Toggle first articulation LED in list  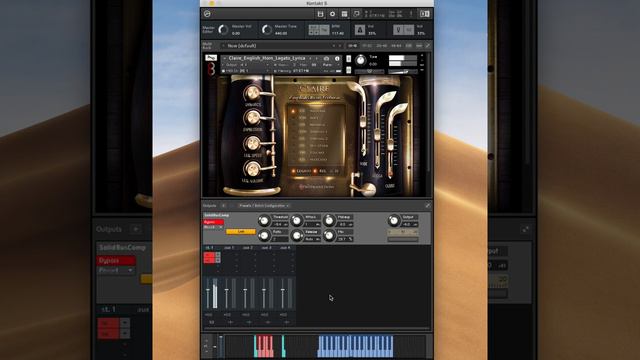293,111
